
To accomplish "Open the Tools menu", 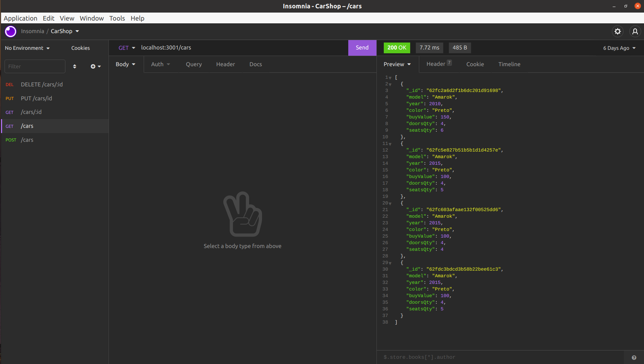I will pos(117,18).
